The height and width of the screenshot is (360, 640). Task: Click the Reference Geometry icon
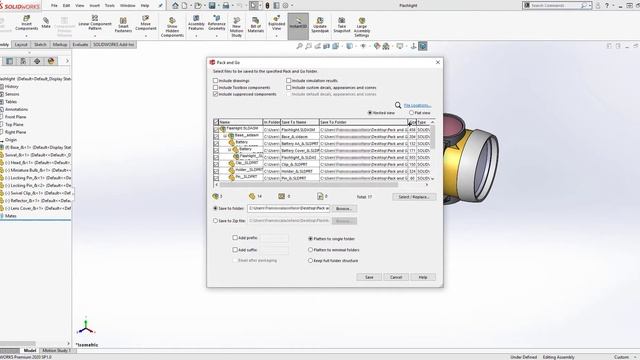217,23
